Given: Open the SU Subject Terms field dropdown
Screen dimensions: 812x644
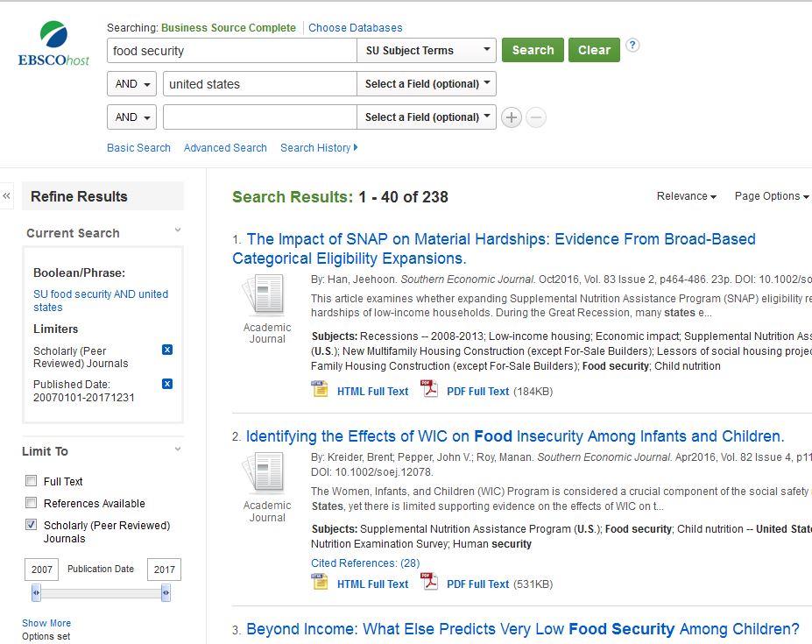Looking at the screenshot, I should [427, 50].
